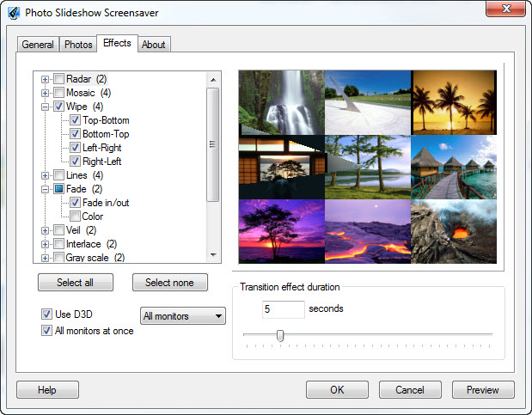Click the purple sunset tree thumbnail
This screenshot has width=532, height=415.
tap(281, 230)
